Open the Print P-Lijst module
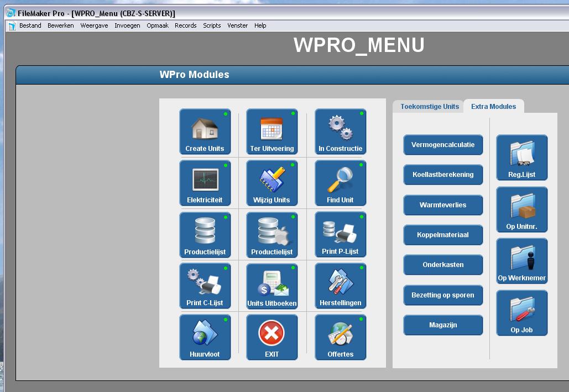 coord(341,235)
